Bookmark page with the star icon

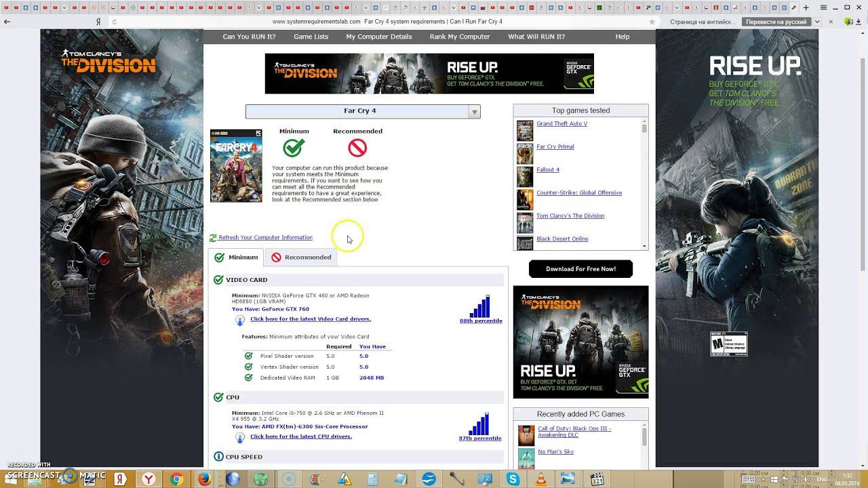pos(652,22)
